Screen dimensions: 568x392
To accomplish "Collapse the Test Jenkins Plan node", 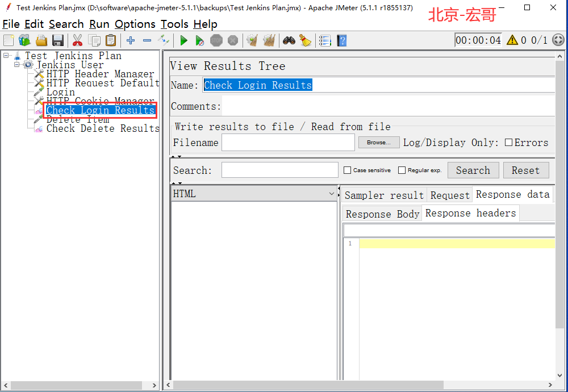I will coord(6,56).
